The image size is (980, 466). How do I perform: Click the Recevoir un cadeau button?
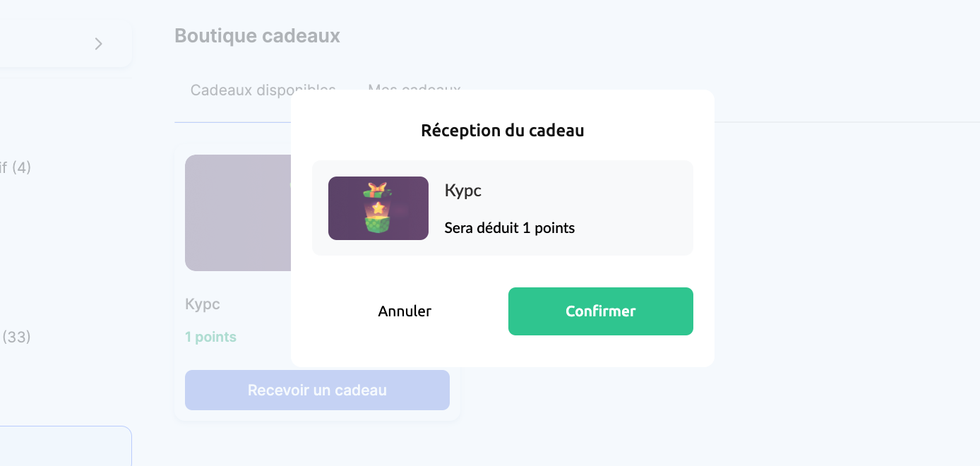(x=317, y=390)
